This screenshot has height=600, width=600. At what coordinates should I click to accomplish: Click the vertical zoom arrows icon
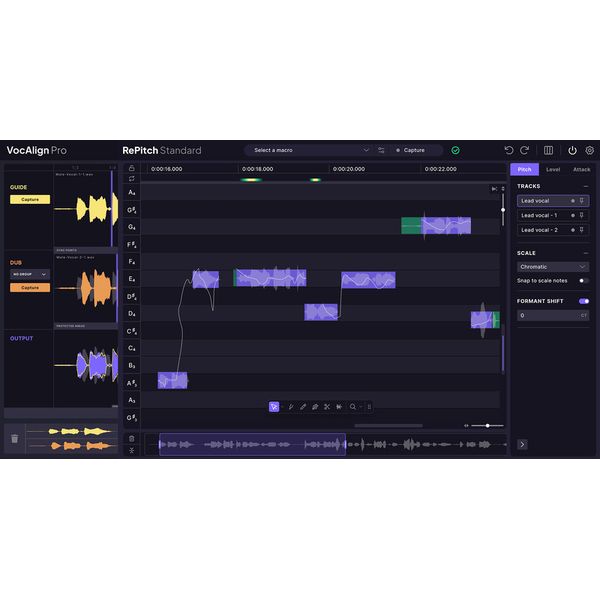[x=503, y=189]
